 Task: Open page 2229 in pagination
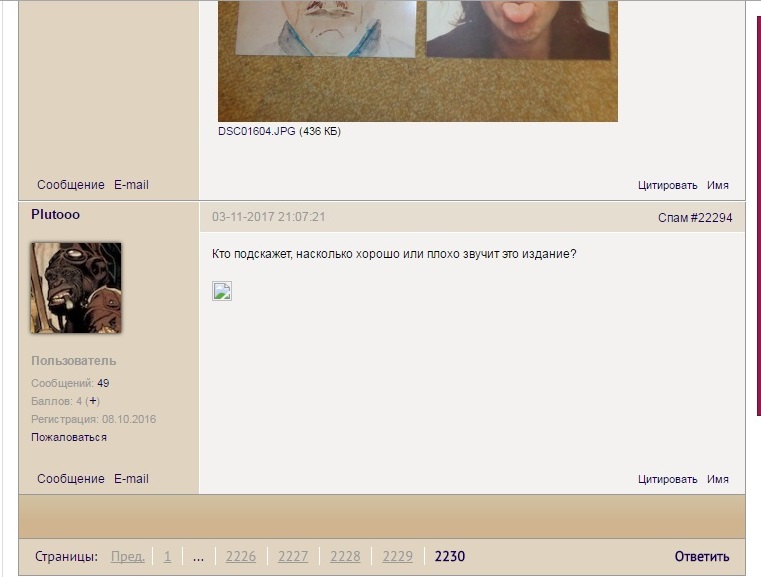397,557
